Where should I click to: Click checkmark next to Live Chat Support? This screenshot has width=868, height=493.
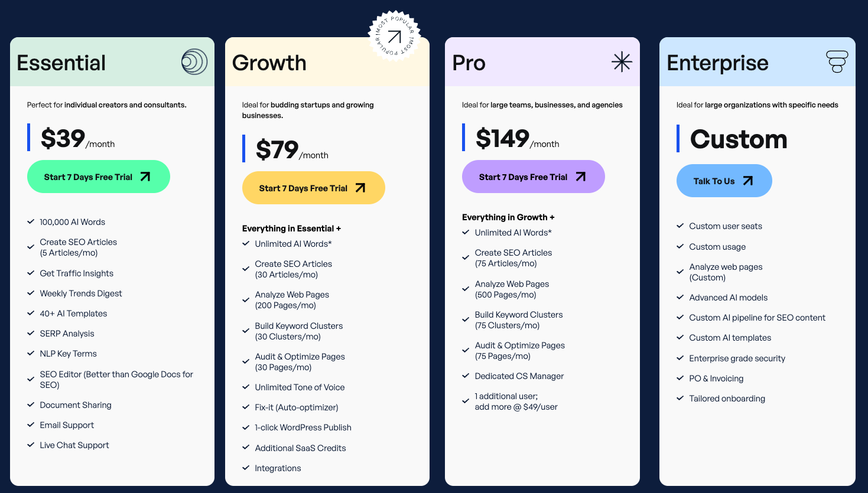(x=31, y=445)
